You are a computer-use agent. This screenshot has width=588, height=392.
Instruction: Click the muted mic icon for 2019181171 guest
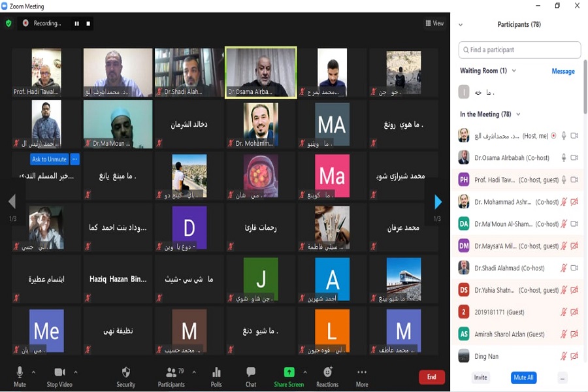[x=564, y=312]
